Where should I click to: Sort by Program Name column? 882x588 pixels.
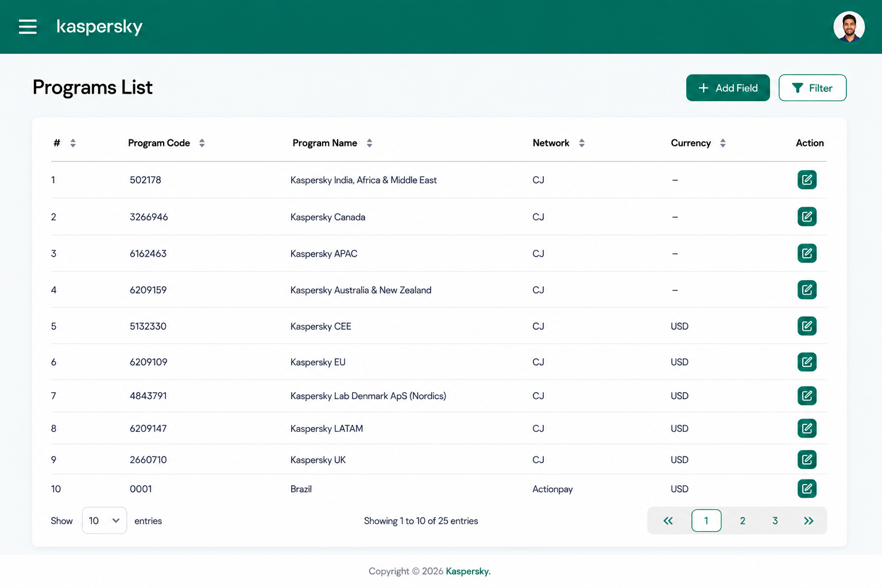click(369, 143)
